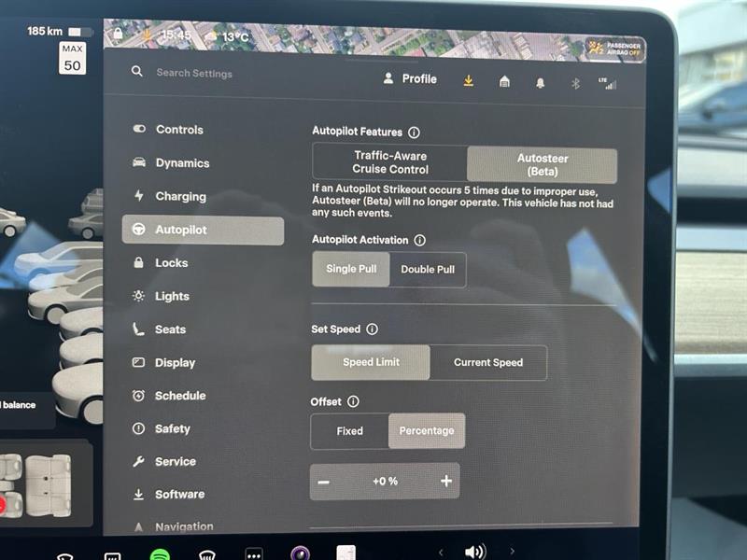Image resolution: width=747 pixels, height=560 pixels.
Task: Open the app drawer via ellipsis icon
Action: click(254, 553)
